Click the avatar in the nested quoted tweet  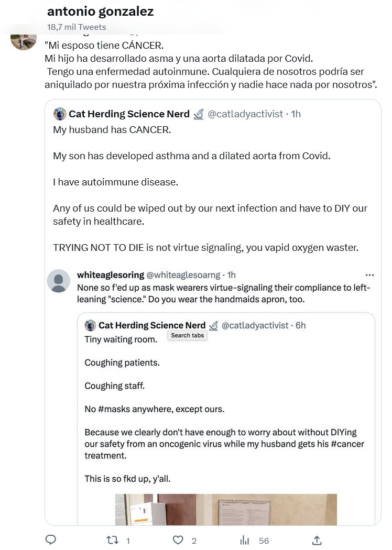[90, 325]
